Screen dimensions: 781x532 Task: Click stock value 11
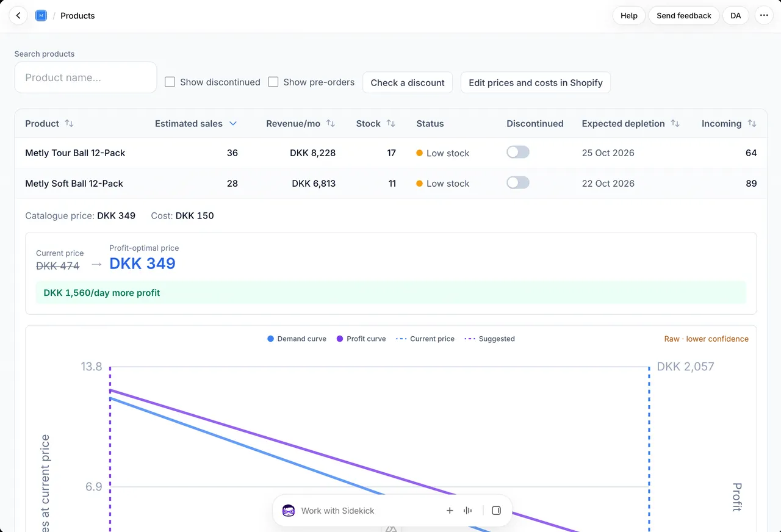[x=392, y=184]
